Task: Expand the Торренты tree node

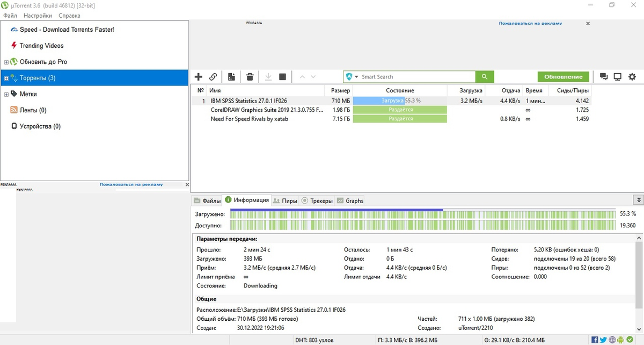Action: pyautogui.click(x=6, y=78)
